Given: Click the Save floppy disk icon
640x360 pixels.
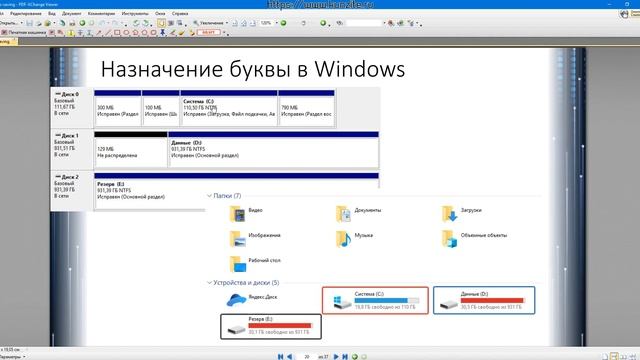Looking at the screenshot, I should click(x=29, y=23).
